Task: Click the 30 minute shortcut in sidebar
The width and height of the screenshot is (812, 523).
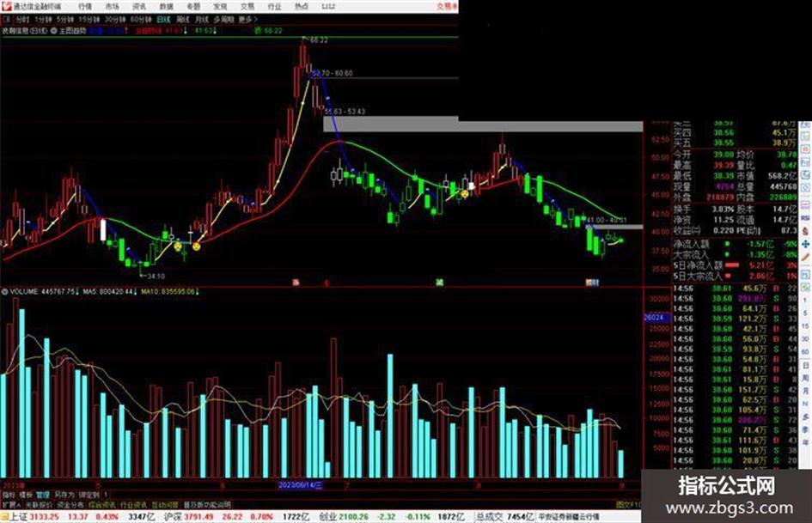Action: click(805, 338)
